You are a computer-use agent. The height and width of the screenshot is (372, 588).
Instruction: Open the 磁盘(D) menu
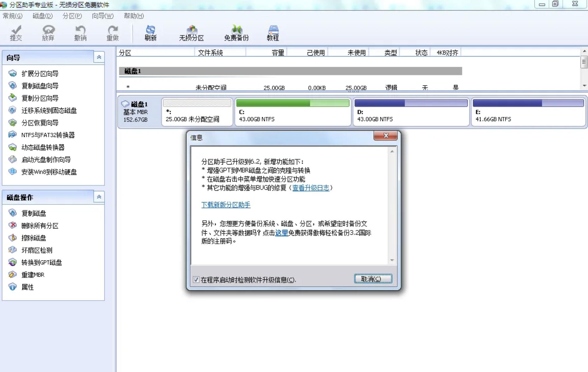click(x=43, y=16)
